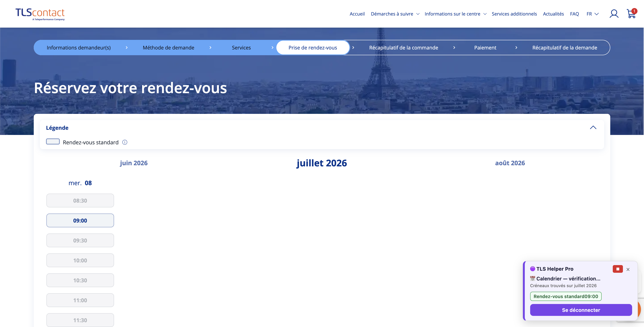Go to Récapitulatif de la demande step
The height and width of the screenshot is (327, 644).
click(x=564, y=48)
